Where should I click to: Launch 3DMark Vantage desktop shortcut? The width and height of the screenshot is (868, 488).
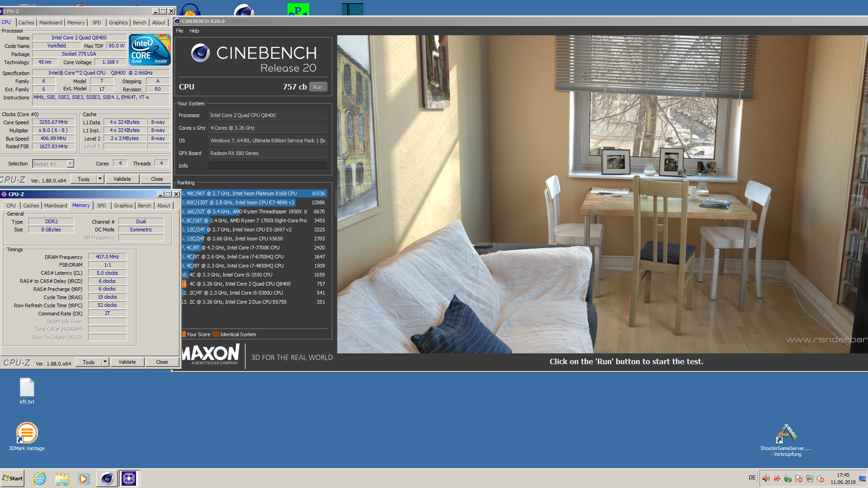(27, 436)
